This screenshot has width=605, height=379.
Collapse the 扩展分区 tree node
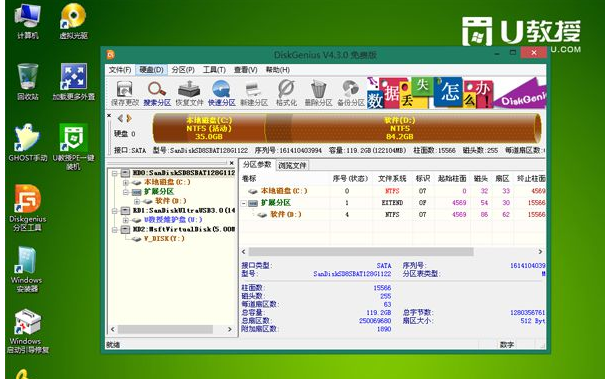tap(125, 192)
